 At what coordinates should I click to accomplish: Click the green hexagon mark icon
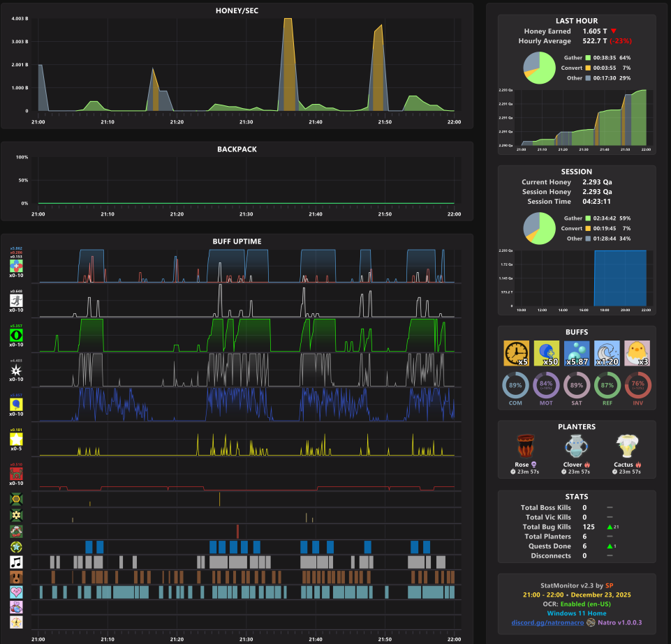(x=16, y=499)
